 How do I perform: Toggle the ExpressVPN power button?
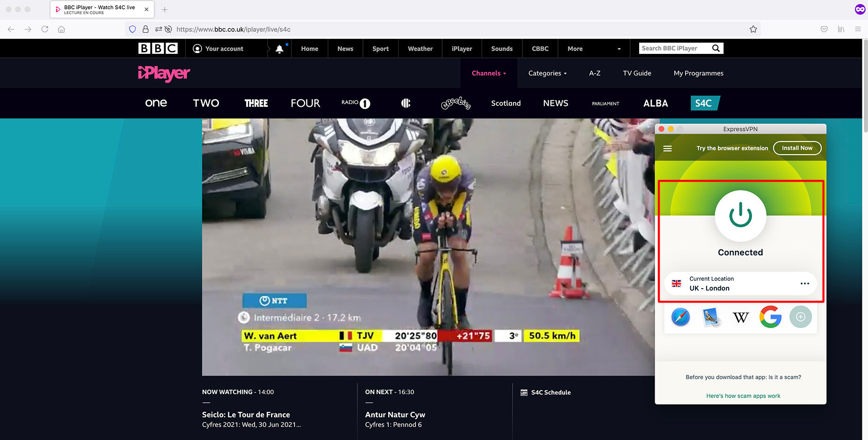click(740, 216)
